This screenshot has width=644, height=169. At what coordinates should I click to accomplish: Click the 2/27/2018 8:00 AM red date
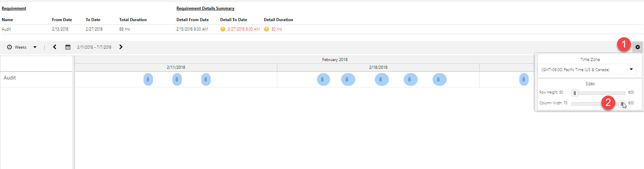coord(243,29)
